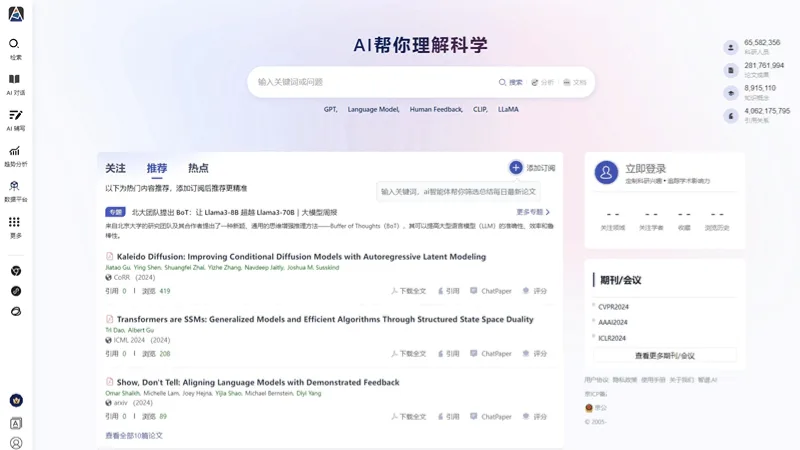Select the CLIP keyword suggestion
The image size is (800, 450).
click(480, 109)
